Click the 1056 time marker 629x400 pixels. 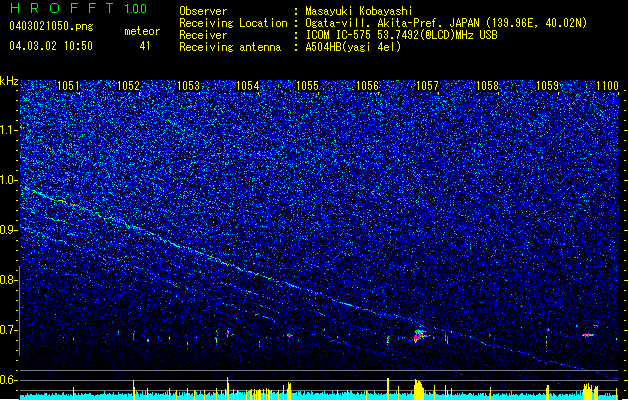coord(367,85)
